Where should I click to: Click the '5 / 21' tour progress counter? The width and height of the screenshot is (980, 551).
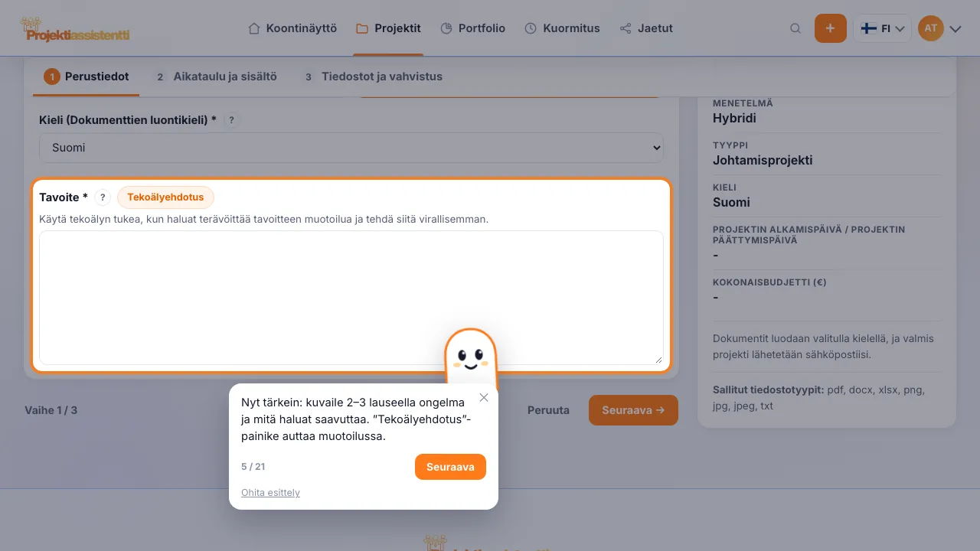click(253, 467)
